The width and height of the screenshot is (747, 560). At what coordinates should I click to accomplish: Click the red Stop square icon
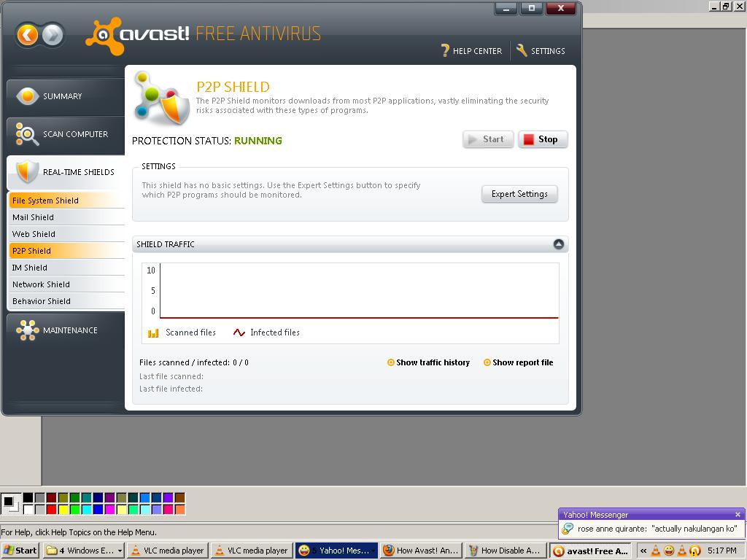(528, 139)
